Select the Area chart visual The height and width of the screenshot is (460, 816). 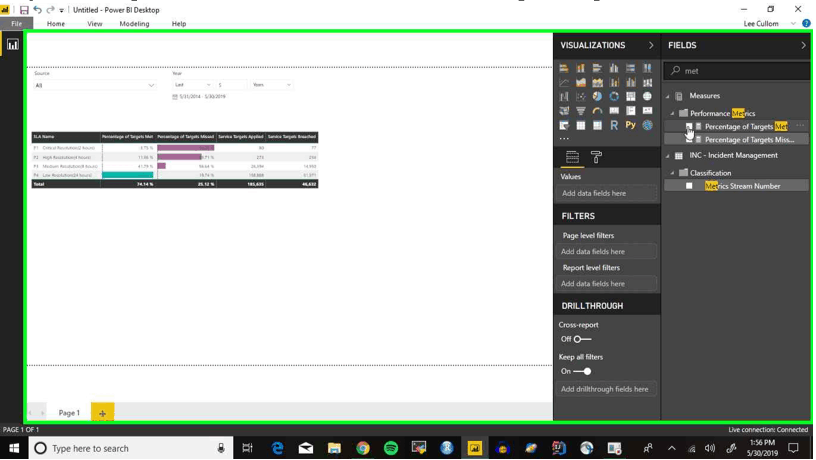[x=581, y=82]
